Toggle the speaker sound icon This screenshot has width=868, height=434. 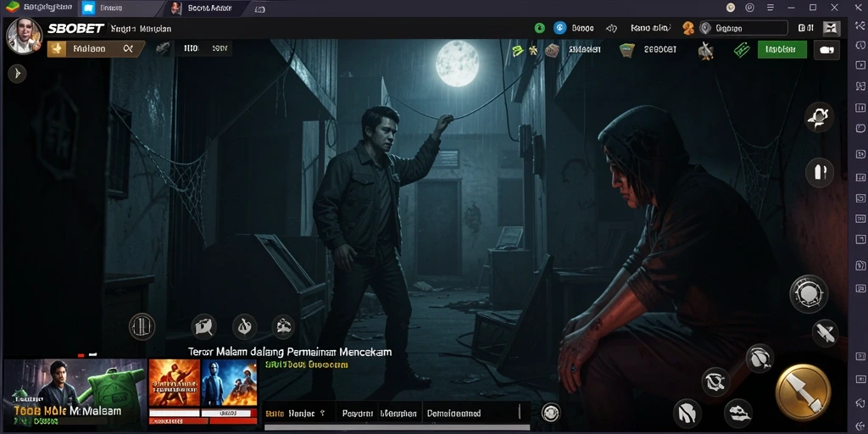tap(612, 28)
